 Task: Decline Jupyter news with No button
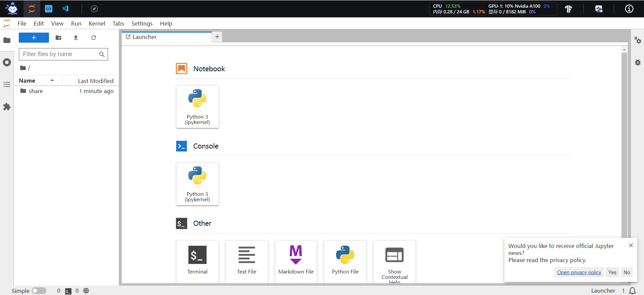[x=627, y=272]
